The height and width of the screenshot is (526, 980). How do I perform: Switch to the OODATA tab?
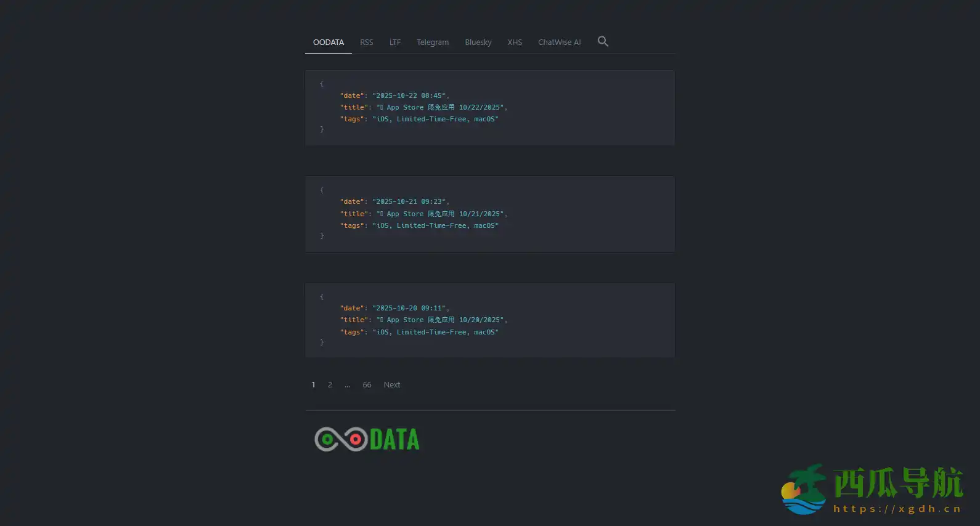point(328,42)
